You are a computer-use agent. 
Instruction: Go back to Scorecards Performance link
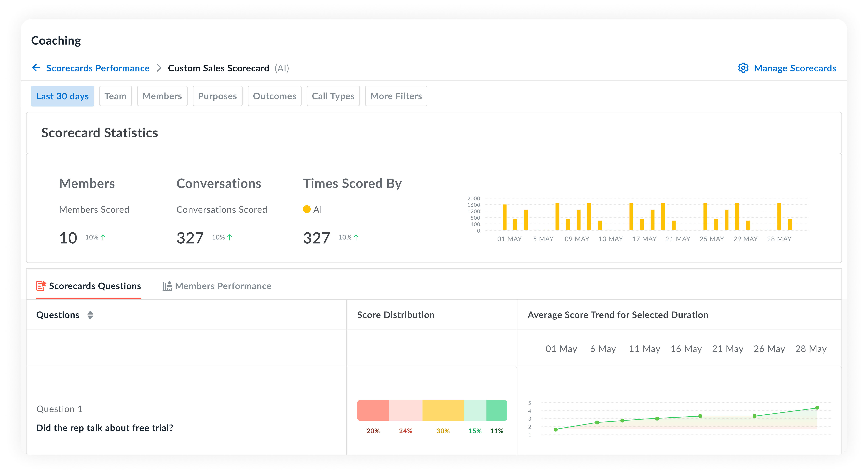[98, 68]
